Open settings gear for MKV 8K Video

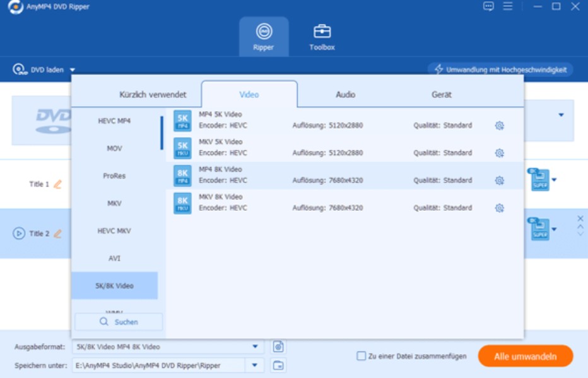[499, 208]
